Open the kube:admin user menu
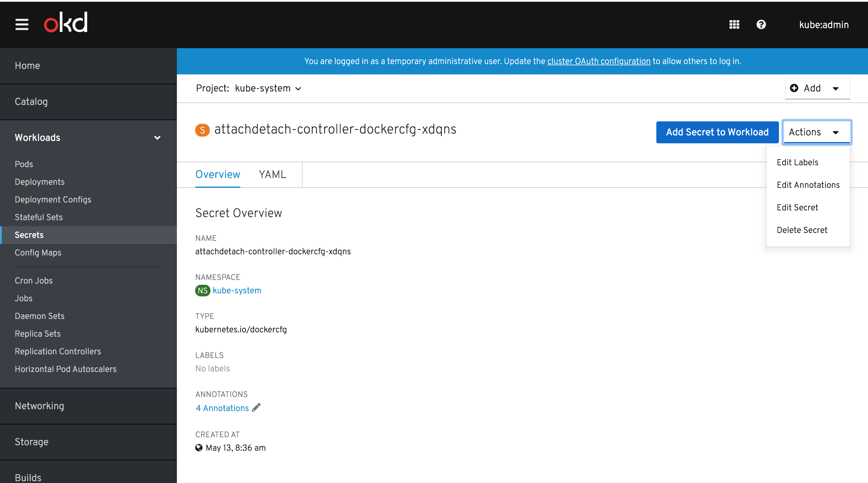 click(x=823, y=25)
